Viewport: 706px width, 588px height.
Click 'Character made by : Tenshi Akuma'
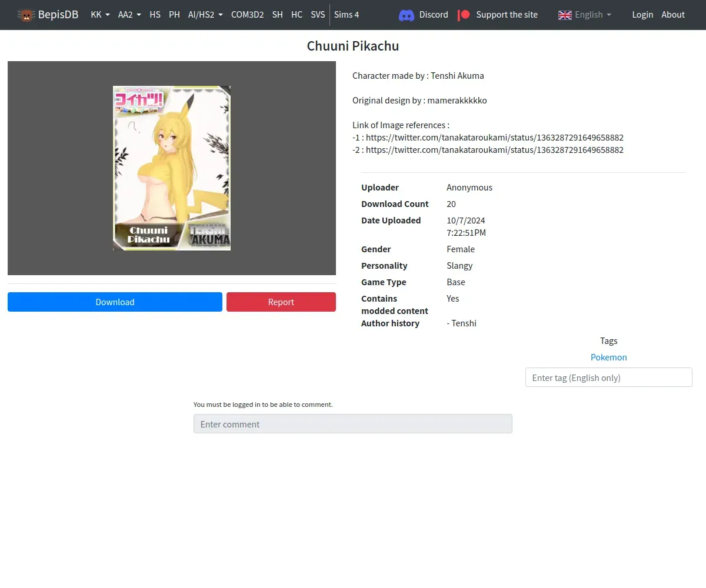click(x=418, y=76)
